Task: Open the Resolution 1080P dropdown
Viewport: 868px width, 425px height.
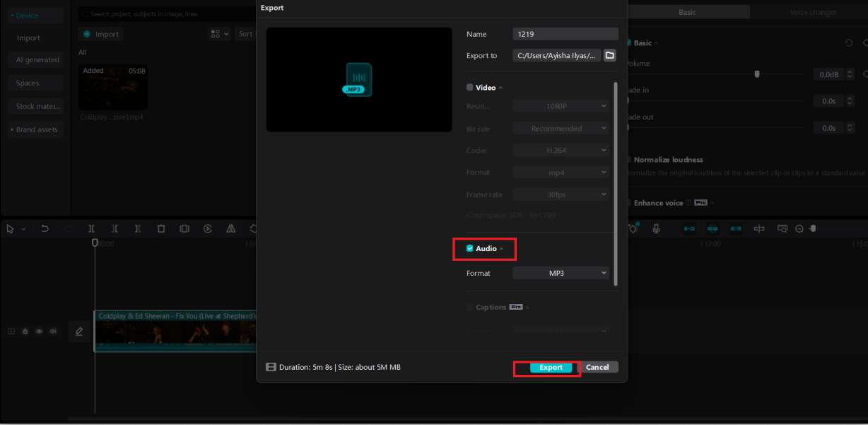Action: coord(561,106)
